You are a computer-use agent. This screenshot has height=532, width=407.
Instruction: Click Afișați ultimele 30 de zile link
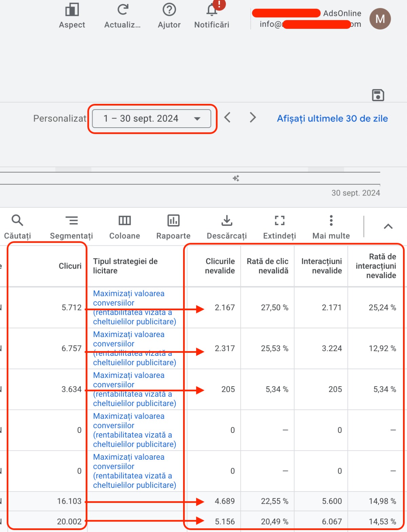pos(332,118)
